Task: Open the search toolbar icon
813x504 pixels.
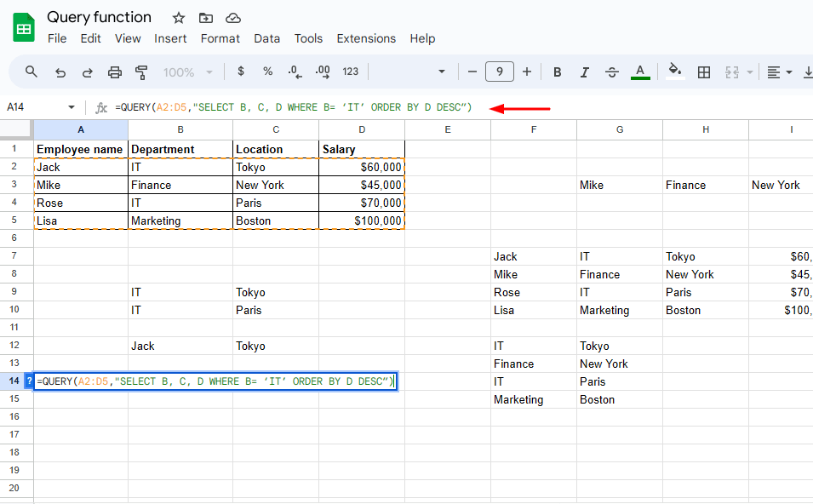Action: pyautogui.click(x=31, y=72)
